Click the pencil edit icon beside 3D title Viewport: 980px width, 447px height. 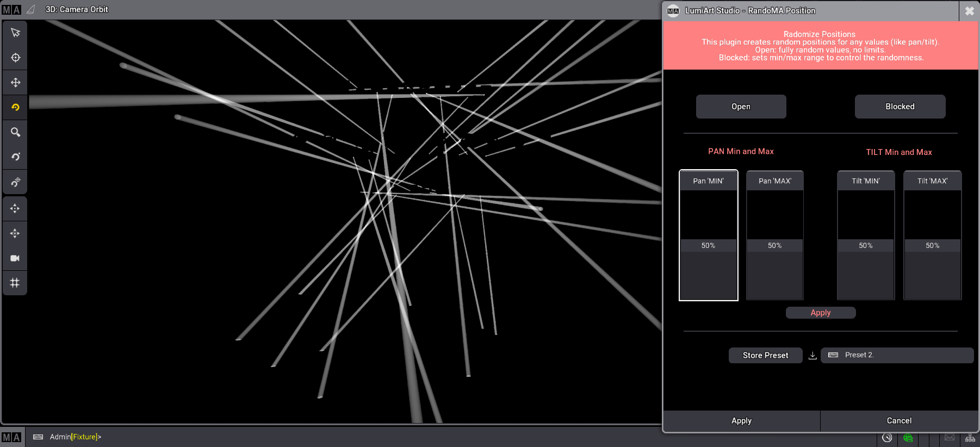click(x=31, y=10)
